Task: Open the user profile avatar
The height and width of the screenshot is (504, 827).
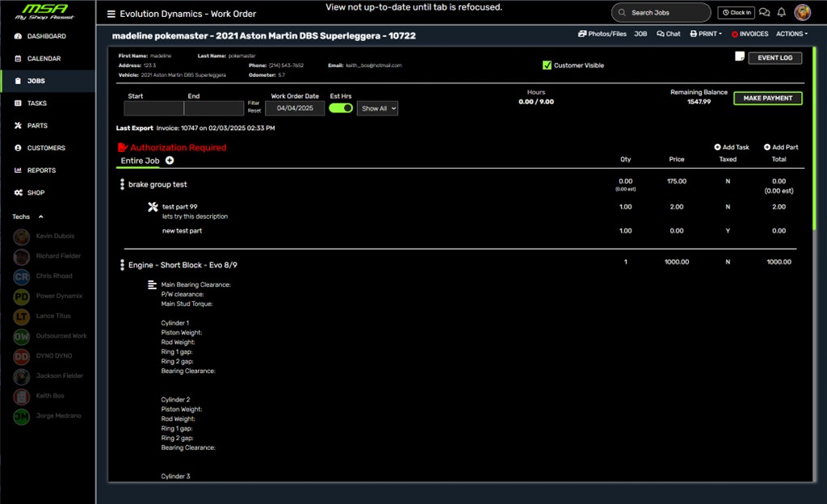Action: point(802,12)
